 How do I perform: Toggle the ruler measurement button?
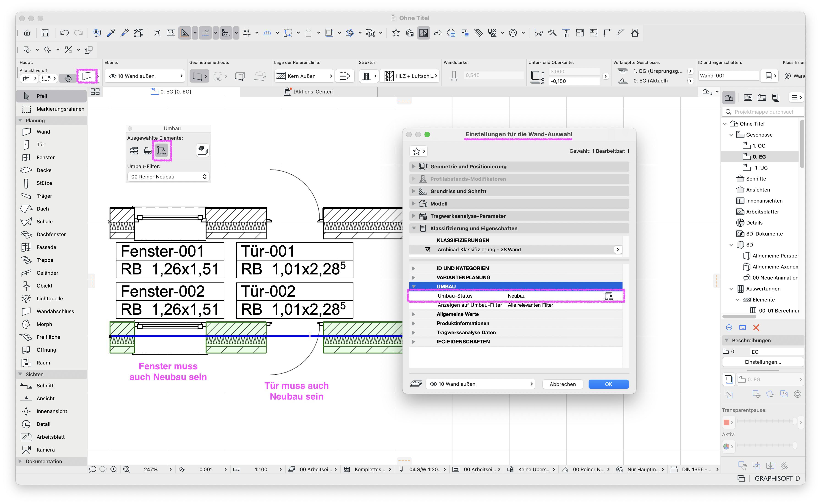coord(171,33)
